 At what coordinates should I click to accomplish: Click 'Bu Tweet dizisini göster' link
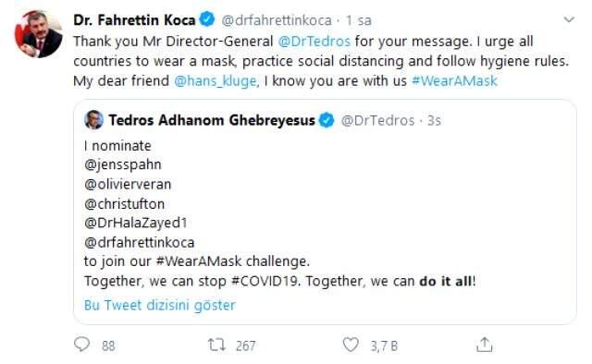tap(160, 305)
